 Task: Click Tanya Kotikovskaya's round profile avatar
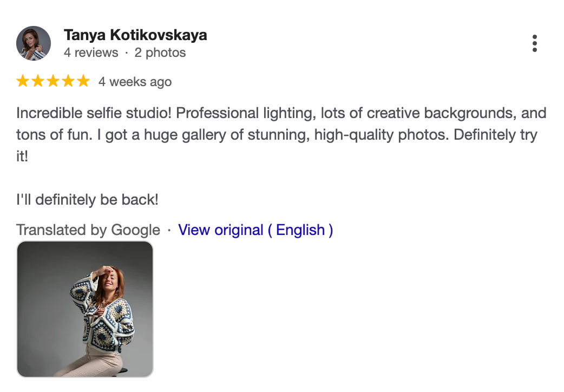34,43
